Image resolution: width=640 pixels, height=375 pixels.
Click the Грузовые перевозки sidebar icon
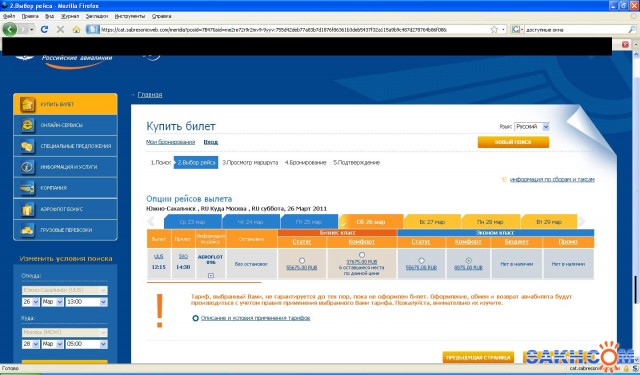tap(28, 230)
